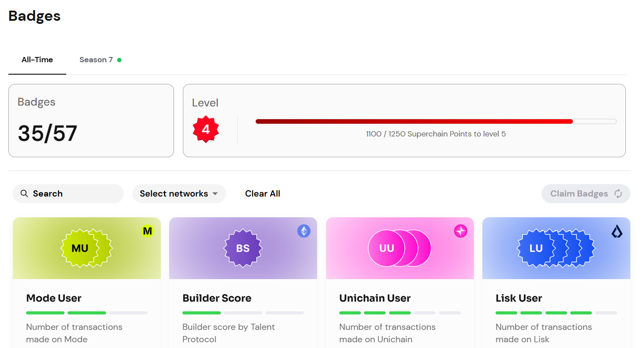Click the Unichain sparkle icon on Unichain User card
Screen dimensions: 644x348
pyautogui.click(x=461, y=231)
